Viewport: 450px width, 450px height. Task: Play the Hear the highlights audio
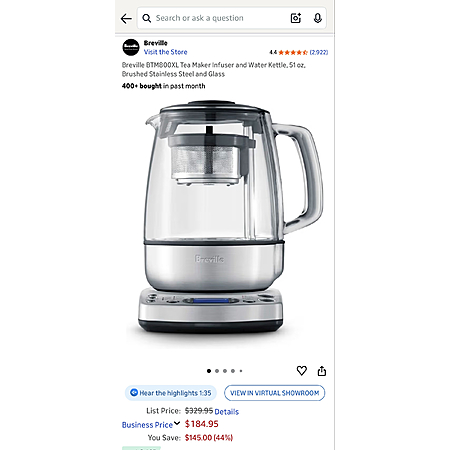[171, 393]
